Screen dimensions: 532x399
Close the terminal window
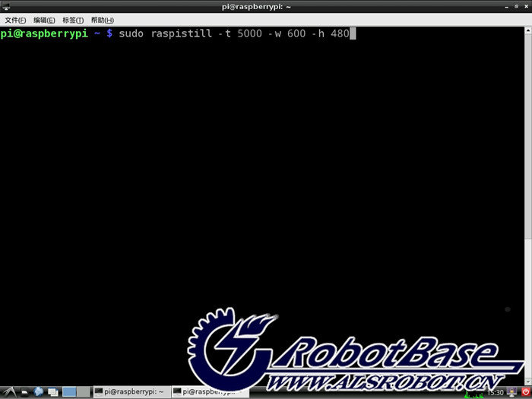pyautogui.click(x=526, y=6)
